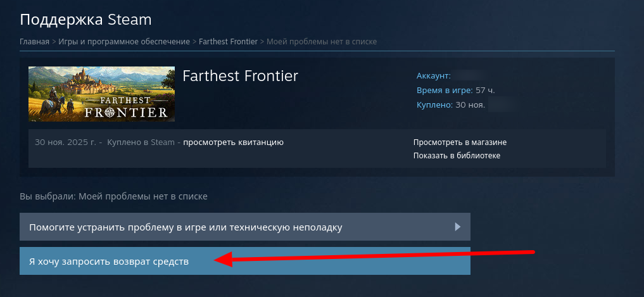This screenshot has width=644, height=297.
Task: Click the Farthest Frontier game banner image
Action: point(101,94)
